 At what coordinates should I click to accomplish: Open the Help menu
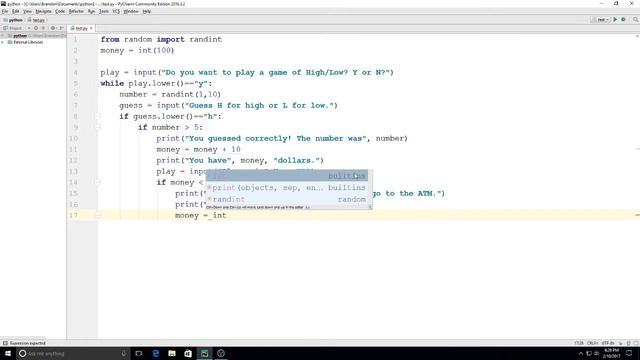coord(147,11)
